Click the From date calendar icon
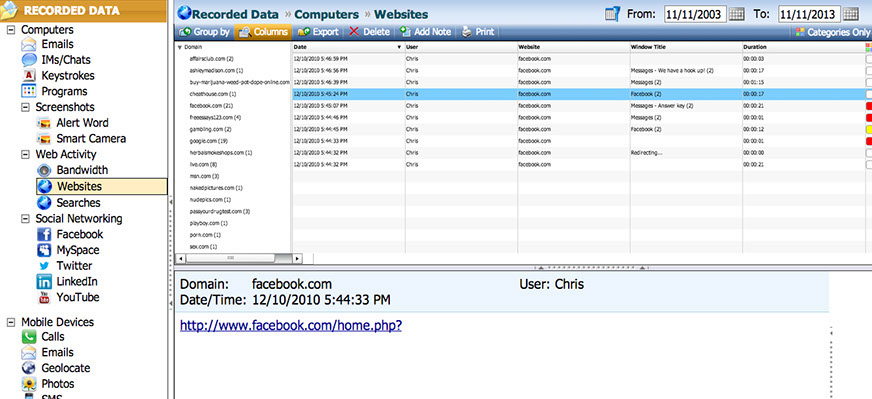The height and width of the screenshot is (399, 872). 736,14
